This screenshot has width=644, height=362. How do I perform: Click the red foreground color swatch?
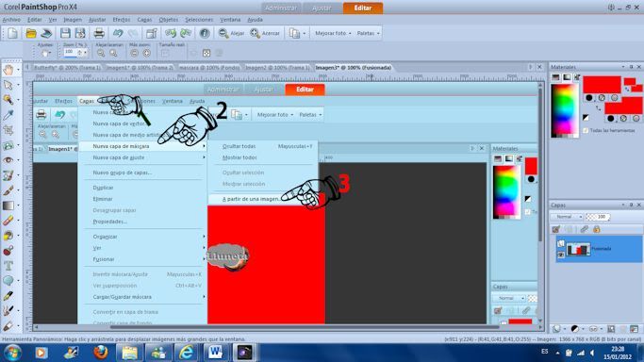tap(602, 85)
